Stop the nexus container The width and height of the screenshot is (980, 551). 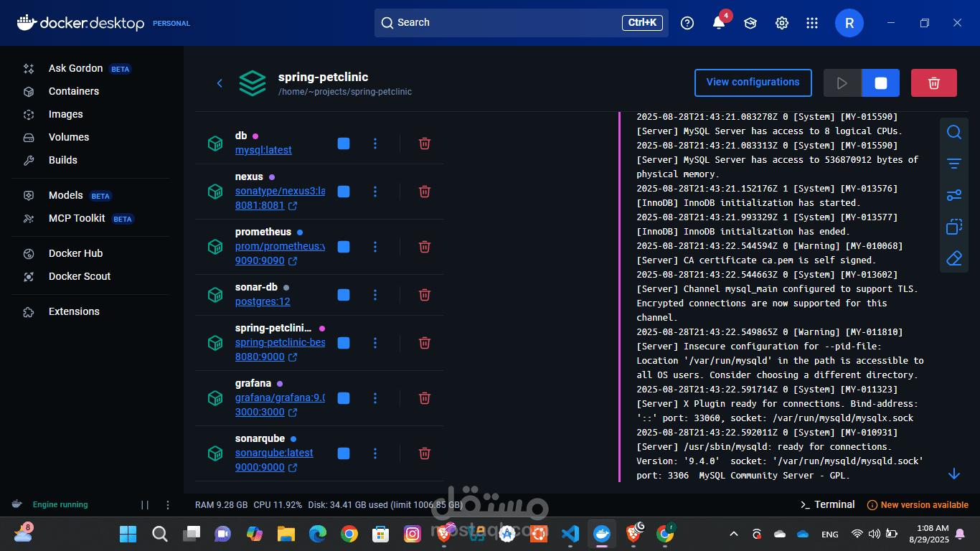[344, 192]
